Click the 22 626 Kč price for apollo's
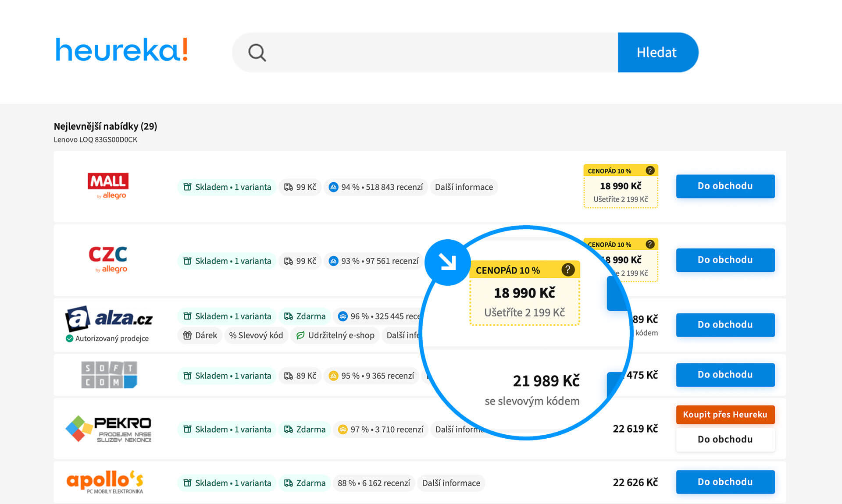Screen dimensions: 842x504 coord(635,483)
